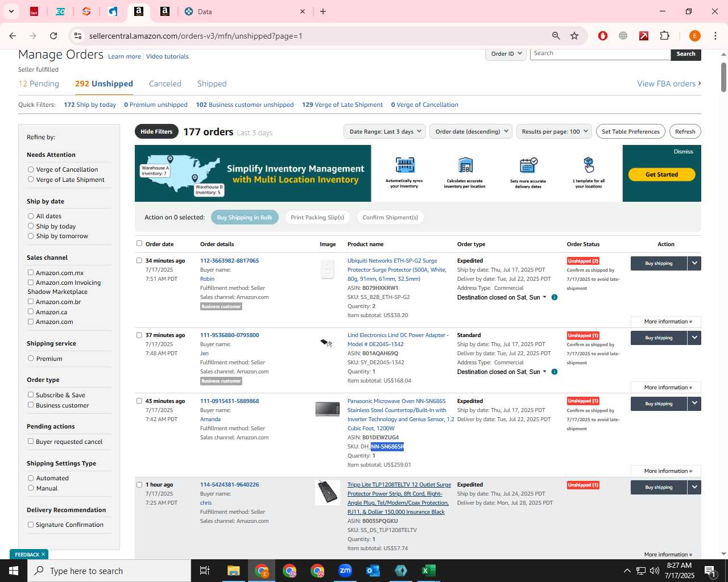This screenshot has width=728, height=582.
Task: Switch to the second Amazon browser tab
Action: pyautogui.click(x=164, y=11)
